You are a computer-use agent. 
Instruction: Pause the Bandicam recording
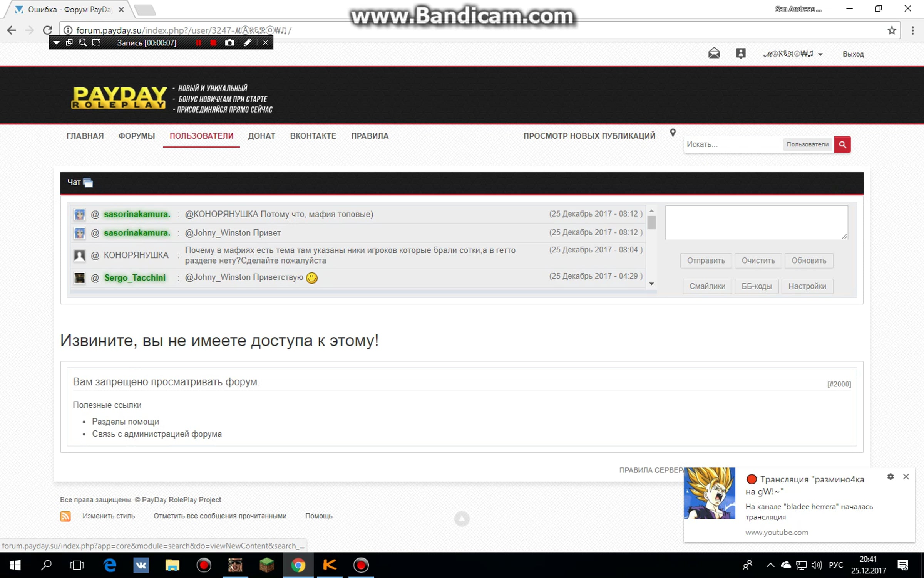click(x=199, y=43)
